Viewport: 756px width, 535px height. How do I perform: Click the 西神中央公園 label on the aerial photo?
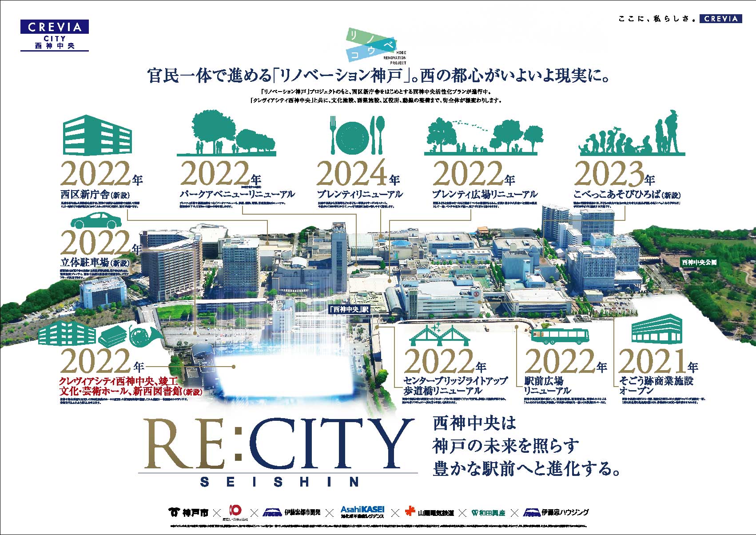pyautogui.click(x=699, y=263)
